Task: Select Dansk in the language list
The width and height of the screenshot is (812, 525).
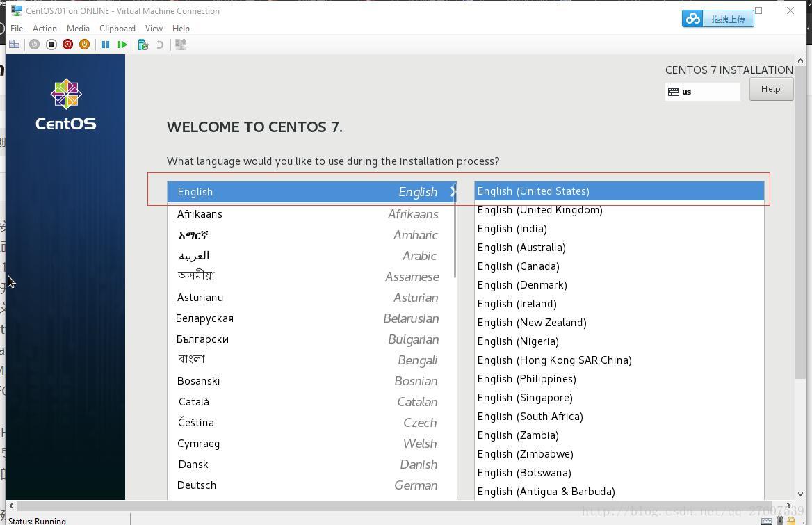Action: pos(311,465)
